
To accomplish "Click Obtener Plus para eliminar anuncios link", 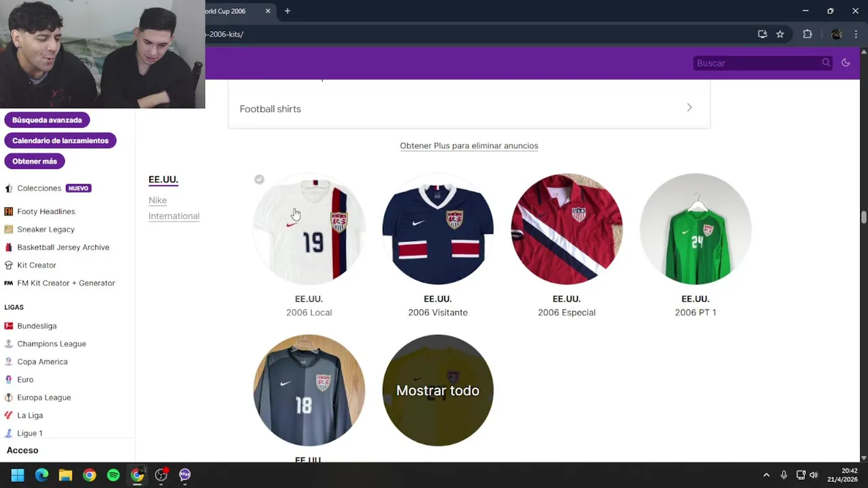I will click(469, 146).
